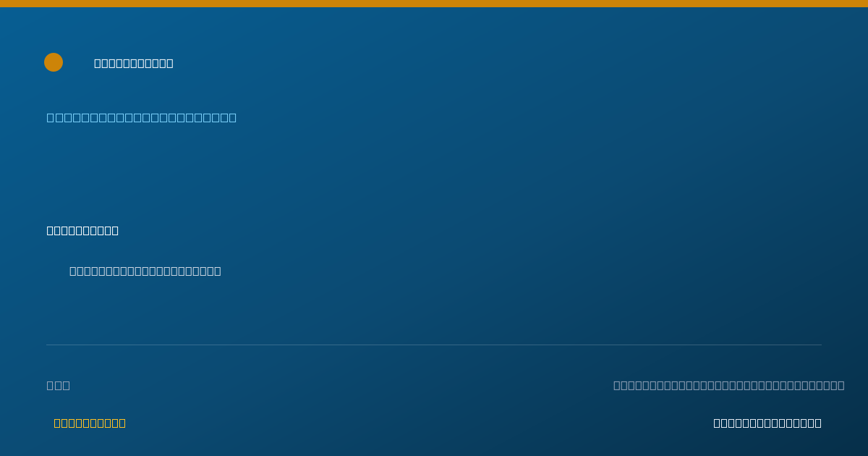Click the thin horizontal divider line
This screenshot has width=868, height=456.
click(434, 345)
